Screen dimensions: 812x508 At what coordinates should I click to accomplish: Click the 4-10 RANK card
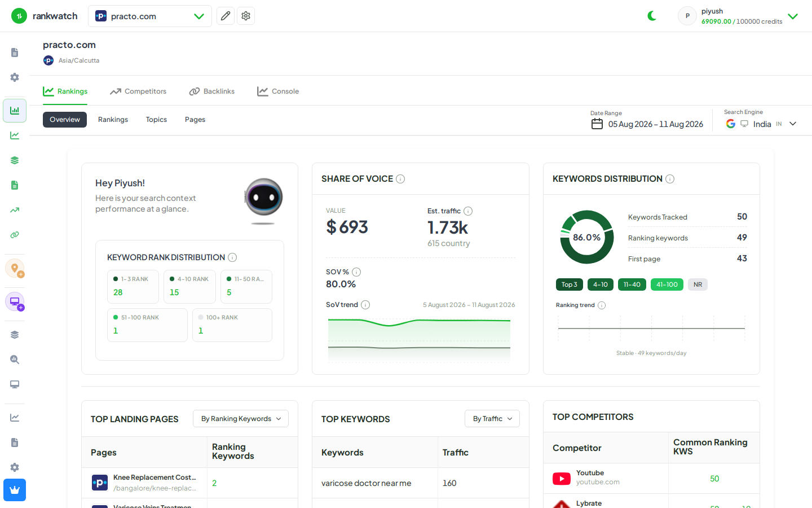[189, 287]
